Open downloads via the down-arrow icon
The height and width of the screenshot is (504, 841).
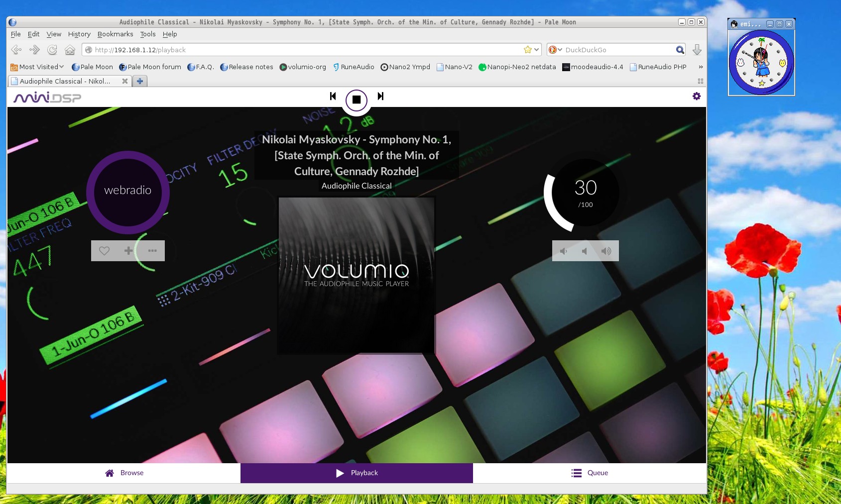pos(697,49)
